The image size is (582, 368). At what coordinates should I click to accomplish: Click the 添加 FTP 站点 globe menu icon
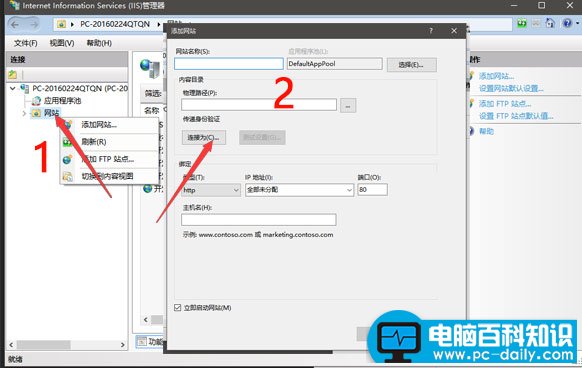[68, 159]
